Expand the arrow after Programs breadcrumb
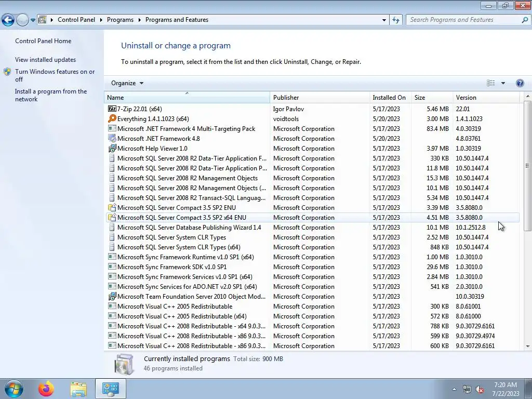Image resolution: width=532 pixels, height=399 pixels. tap(139, 20)
